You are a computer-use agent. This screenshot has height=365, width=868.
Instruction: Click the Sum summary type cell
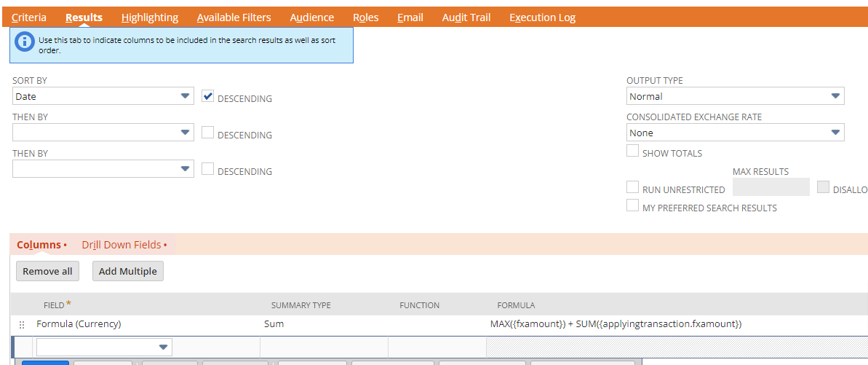pyautogui.click(x=324, y=324)
